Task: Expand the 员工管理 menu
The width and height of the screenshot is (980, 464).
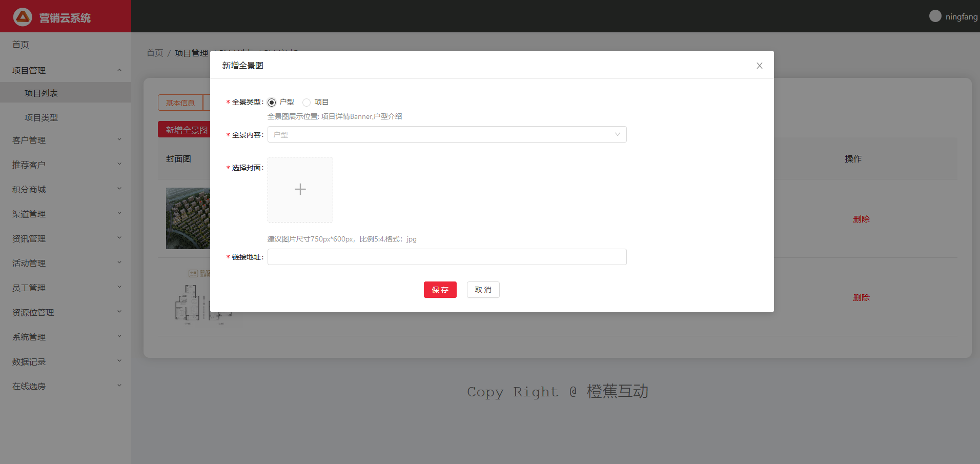Action: click(x=66, y=288)
